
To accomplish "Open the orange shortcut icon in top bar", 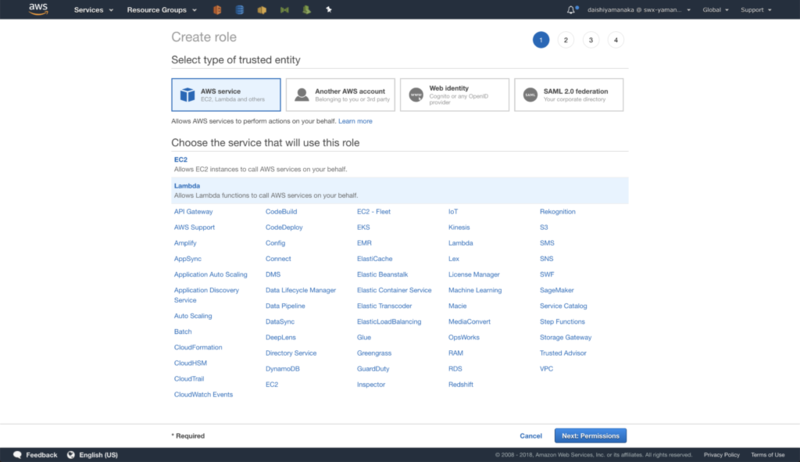I will point(217,10).
